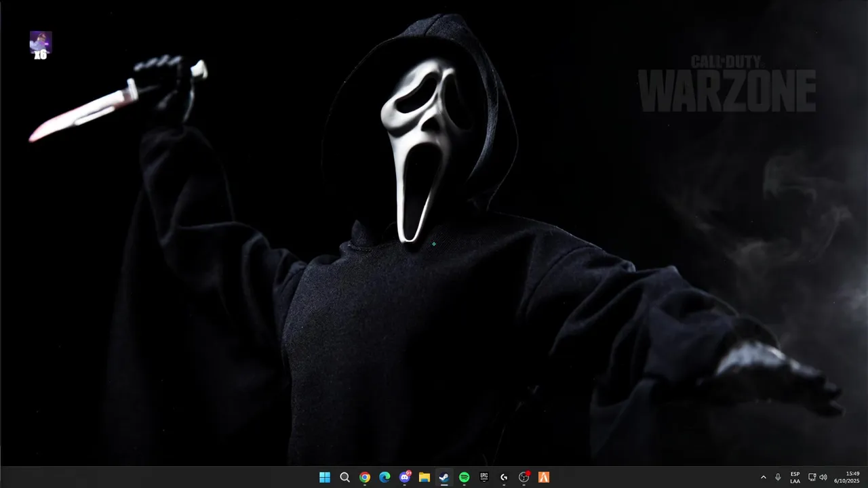
Task: Expand the hidden system tray icons chevron
Action: coord(764,477)
